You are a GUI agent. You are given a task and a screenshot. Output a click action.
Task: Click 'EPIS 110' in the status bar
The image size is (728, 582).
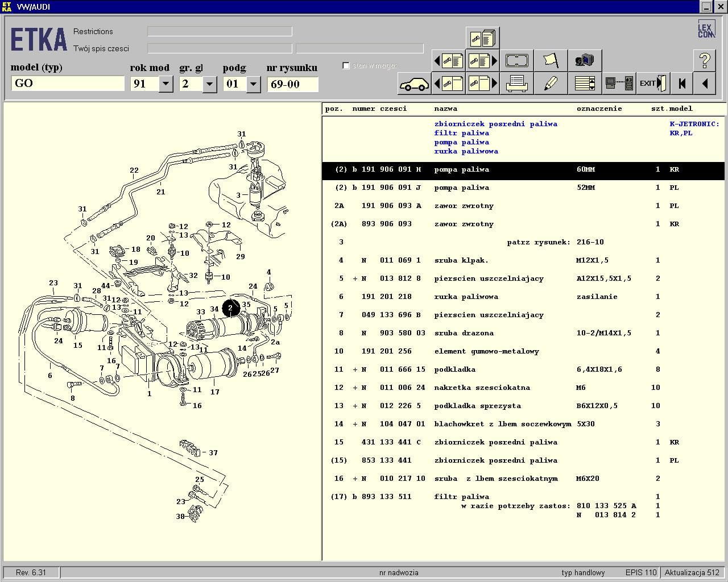coord(641,572)
